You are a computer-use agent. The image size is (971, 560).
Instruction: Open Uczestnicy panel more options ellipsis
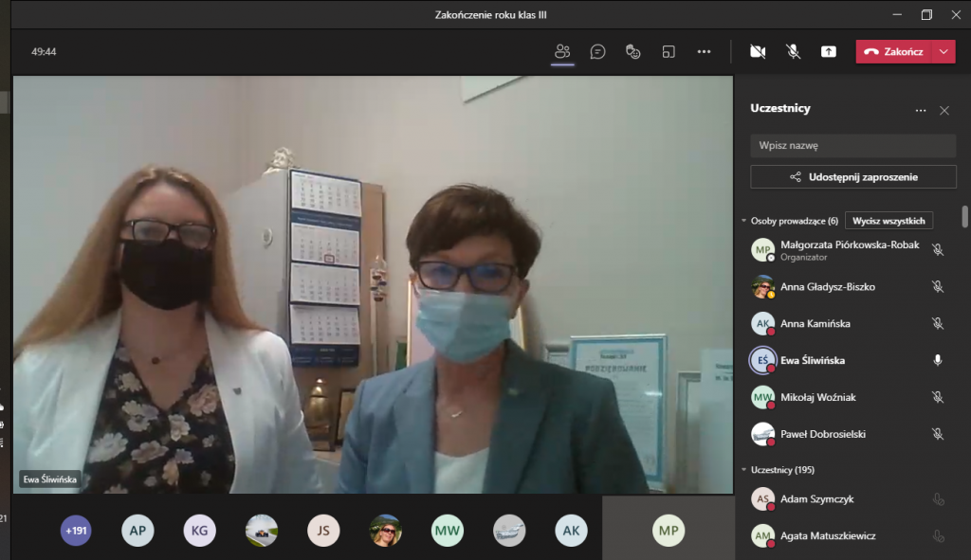(920, 110)
